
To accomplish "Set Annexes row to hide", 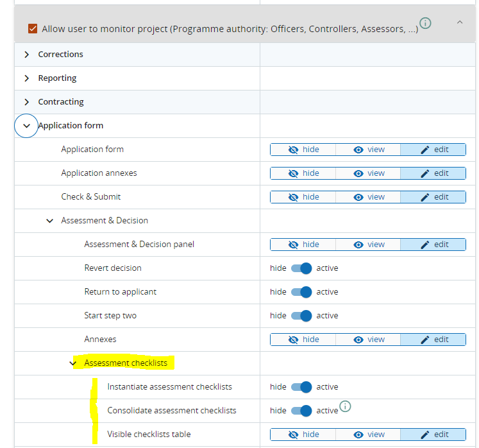I will [x=303, y=340].
